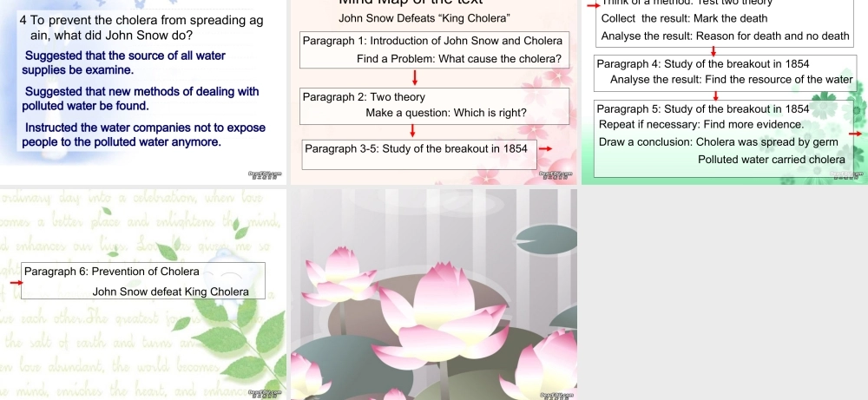Select the line 'ain, what did John Snow do?'
The image size is (868, 400).
tap(112, 36)
